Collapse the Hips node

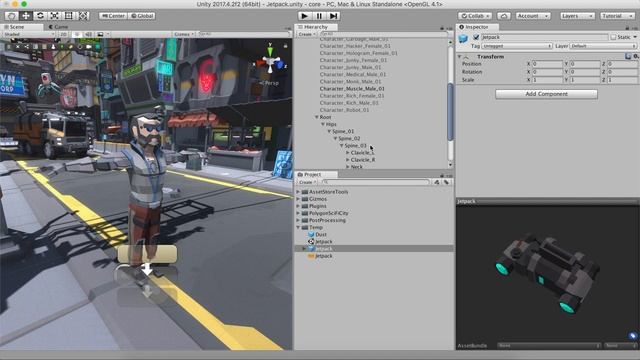coord(322,124)
